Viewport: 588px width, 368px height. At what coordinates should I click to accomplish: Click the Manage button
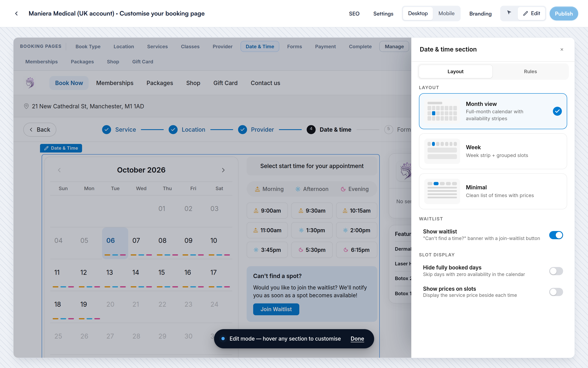(394, 46)
